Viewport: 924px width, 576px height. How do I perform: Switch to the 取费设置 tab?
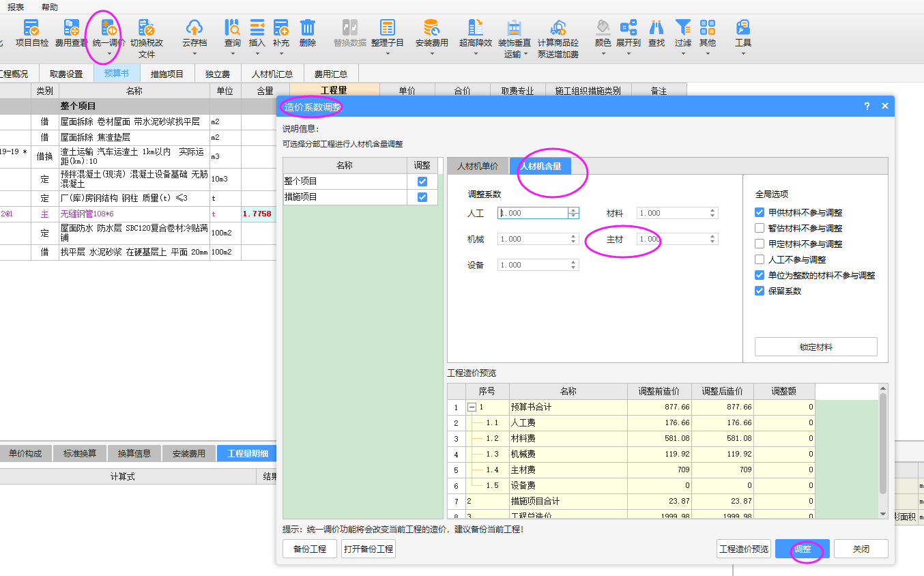pyautogui.click(x=67, y=74)
